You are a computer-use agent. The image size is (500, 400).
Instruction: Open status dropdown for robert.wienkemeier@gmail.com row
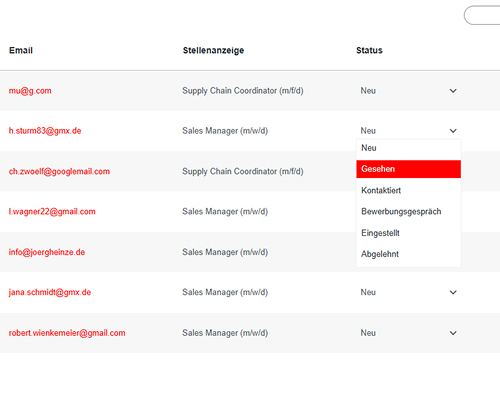(408, 333)
